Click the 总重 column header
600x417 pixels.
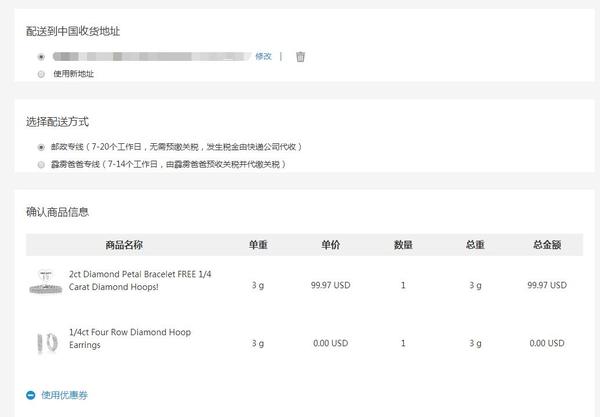475,244
